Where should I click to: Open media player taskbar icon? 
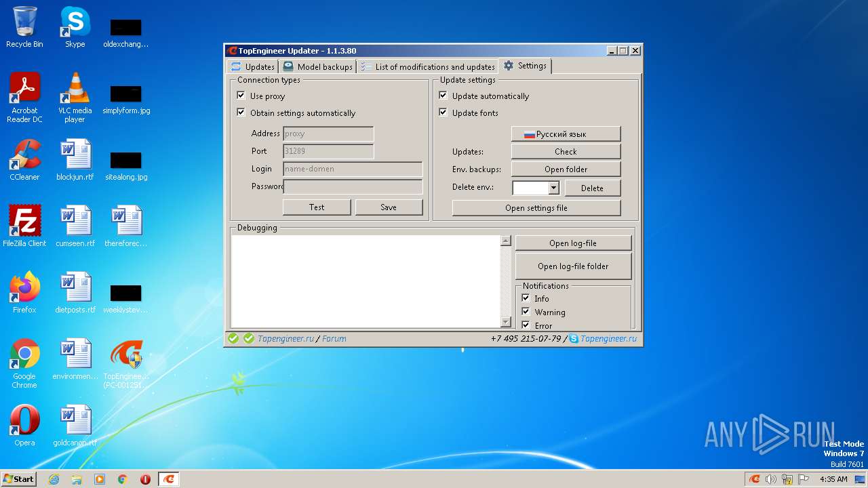(x=100, y=479)
